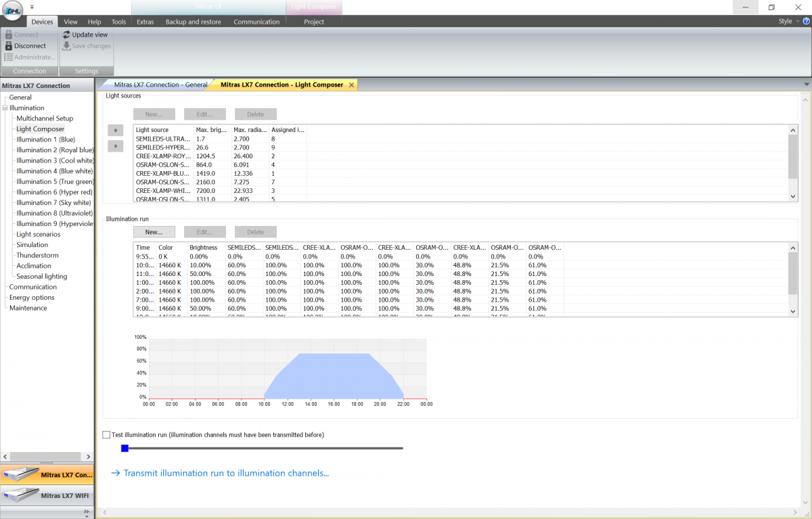Open the Project ribbon tab

coord(314,22)
